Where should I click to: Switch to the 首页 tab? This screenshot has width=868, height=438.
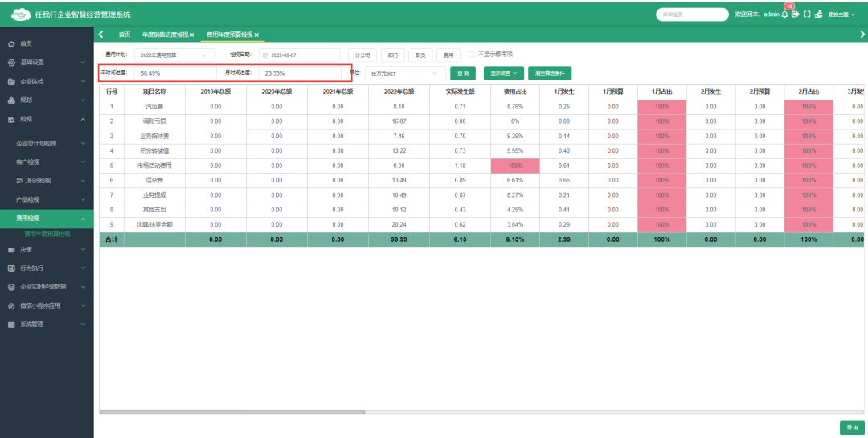point(125,35)
